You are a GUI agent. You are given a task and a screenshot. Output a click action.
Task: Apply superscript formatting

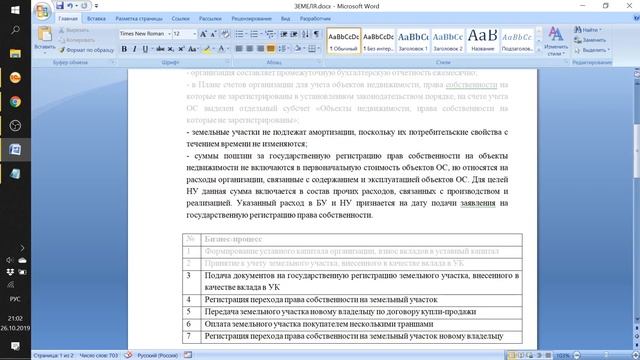[x=181, y=49]
